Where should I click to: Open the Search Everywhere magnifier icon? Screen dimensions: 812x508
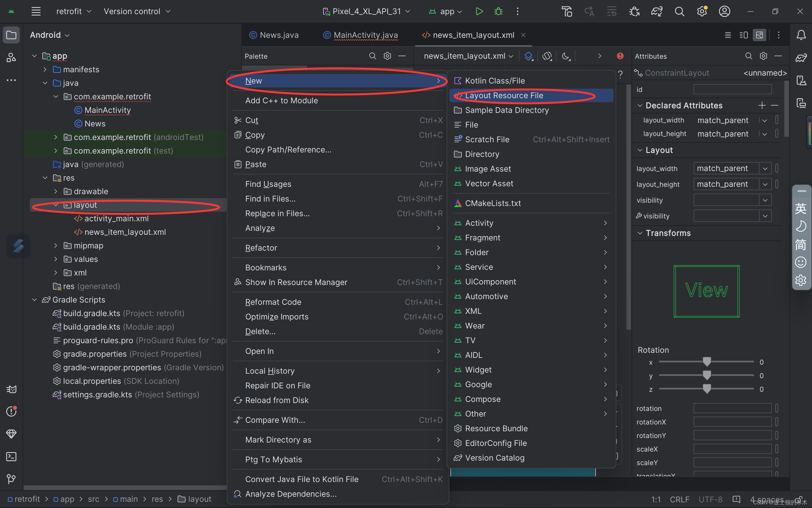[679, 11]
